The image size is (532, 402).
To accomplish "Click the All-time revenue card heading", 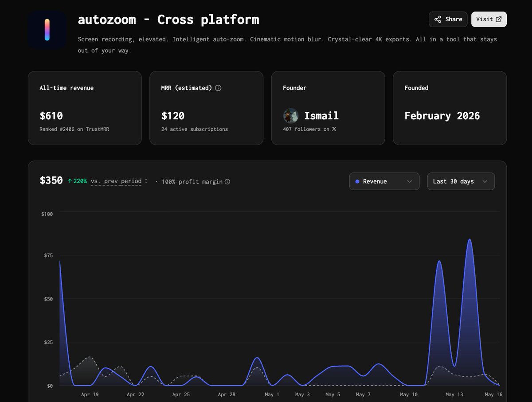I will [x=66, y=88].
